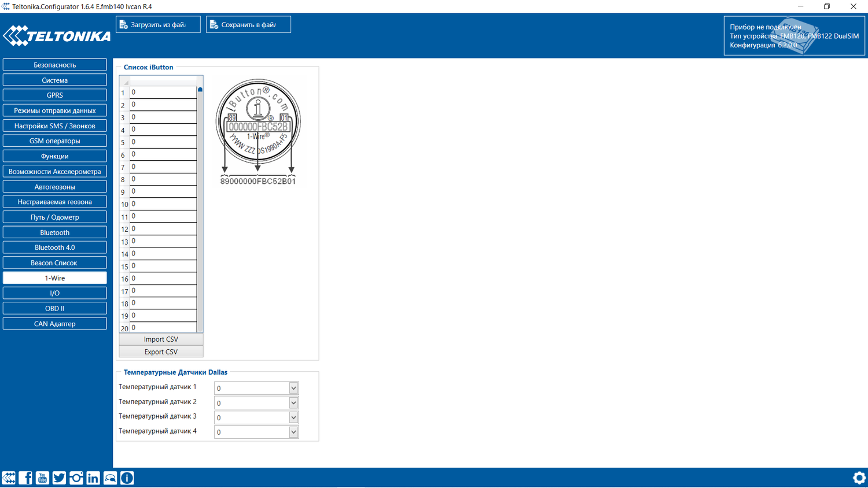The height and width of the screenshot is (488, 868).
Task: Click the Температурные Датчики Dallas heading
Action: pyautogui.click(x=175, y=372)
